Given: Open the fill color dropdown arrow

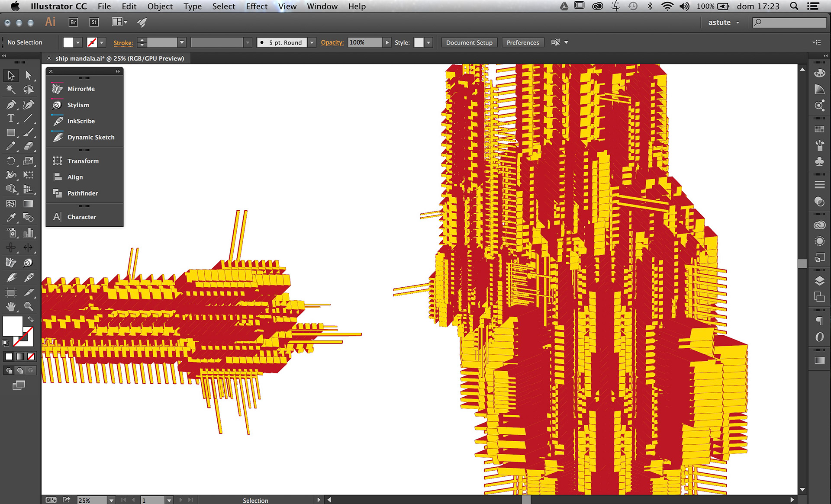Looking at the screenshot, I should (78, 42).
